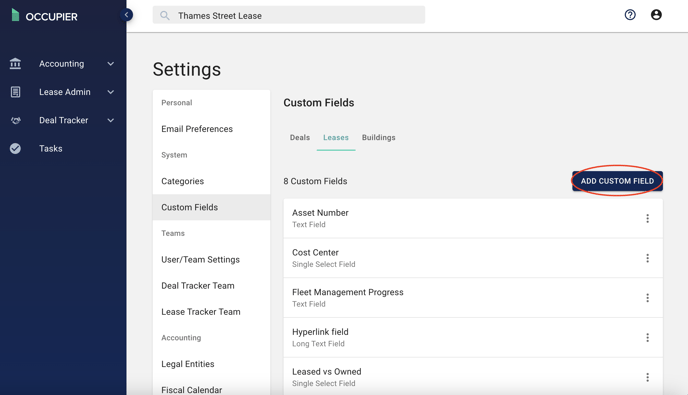Open options menu for Asset Number
688x395 pixels.
[647, 219]
